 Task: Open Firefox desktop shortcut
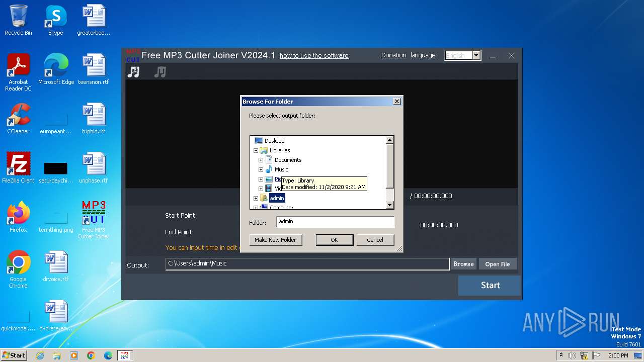coord(18,217)
